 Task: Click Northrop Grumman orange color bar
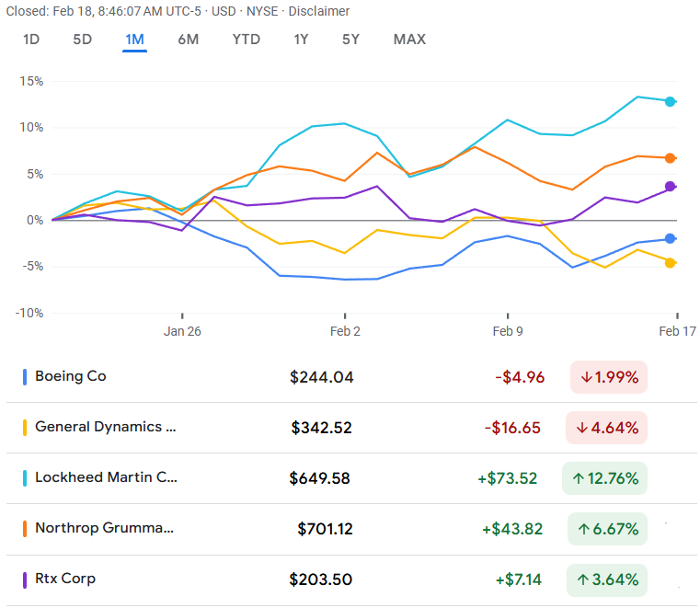[25, 529]
